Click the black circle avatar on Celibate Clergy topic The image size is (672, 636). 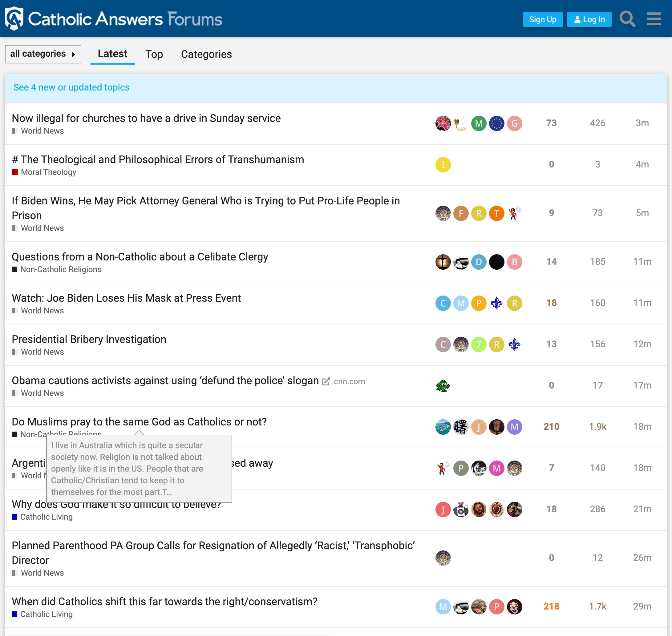[x=497, y=262]
